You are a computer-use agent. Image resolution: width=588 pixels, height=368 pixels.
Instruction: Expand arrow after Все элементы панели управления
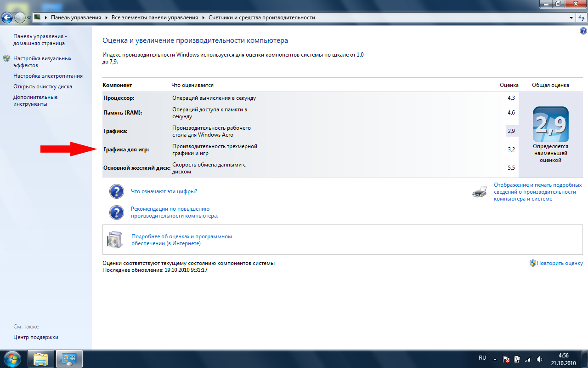point(203,17)
